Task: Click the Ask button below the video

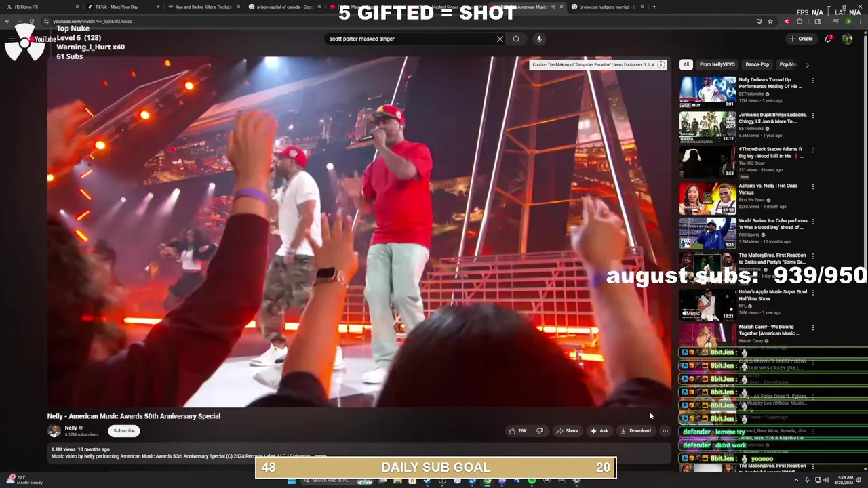Action: point(599,431)
